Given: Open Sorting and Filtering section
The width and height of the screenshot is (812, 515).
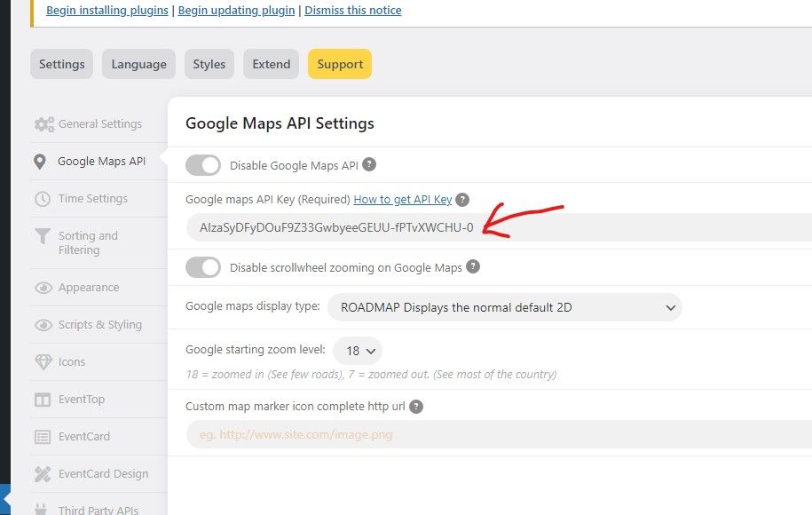Looking at the screenshot, I should click(x=99, y=243).
